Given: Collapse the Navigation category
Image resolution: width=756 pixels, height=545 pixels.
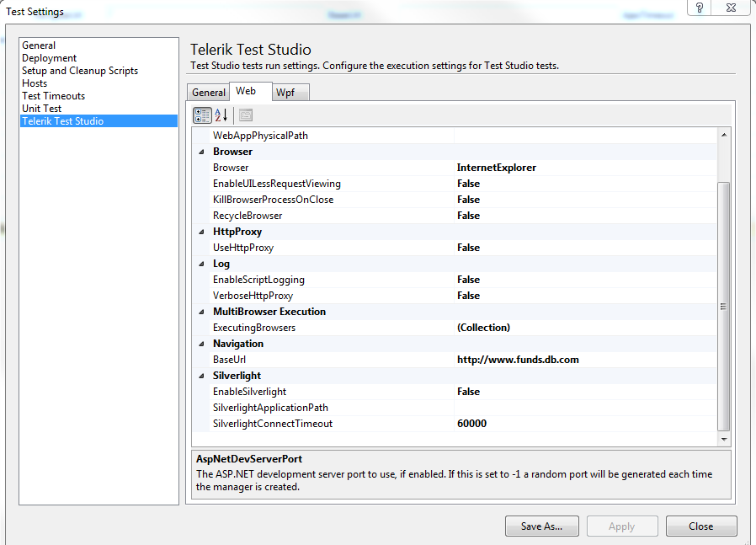Looking at the screenshot, I should 202,344.
